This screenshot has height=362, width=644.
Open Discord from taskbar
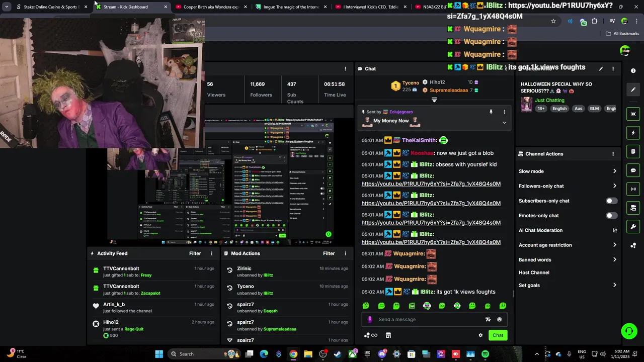point(382,354)
